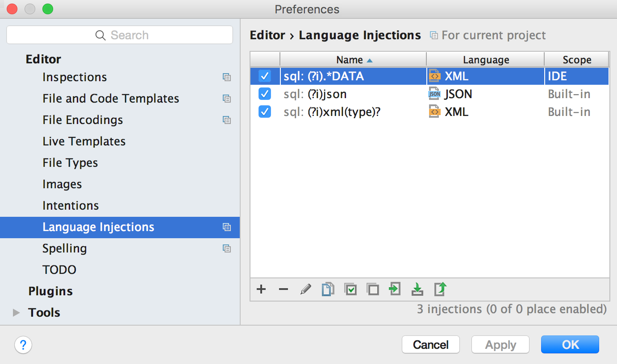Click the Disable Selected Injections icon

(x=373, y=290)
